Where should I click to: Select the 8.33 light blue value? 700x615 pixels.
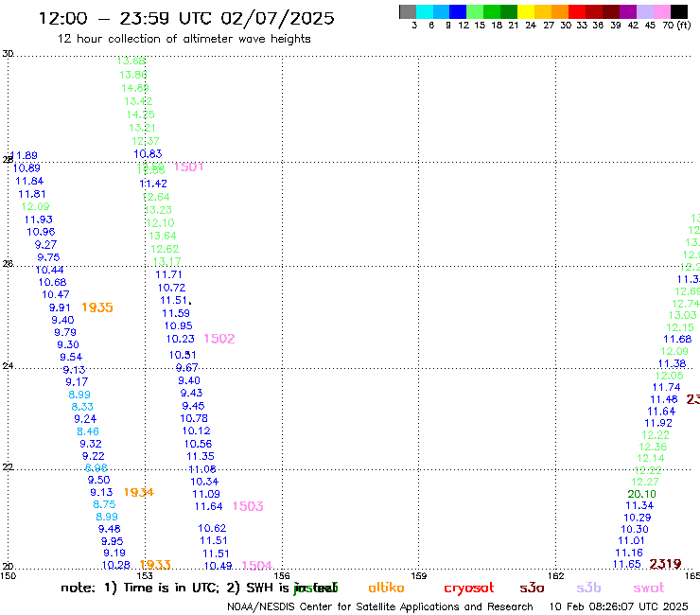click(x=82, y=407)
